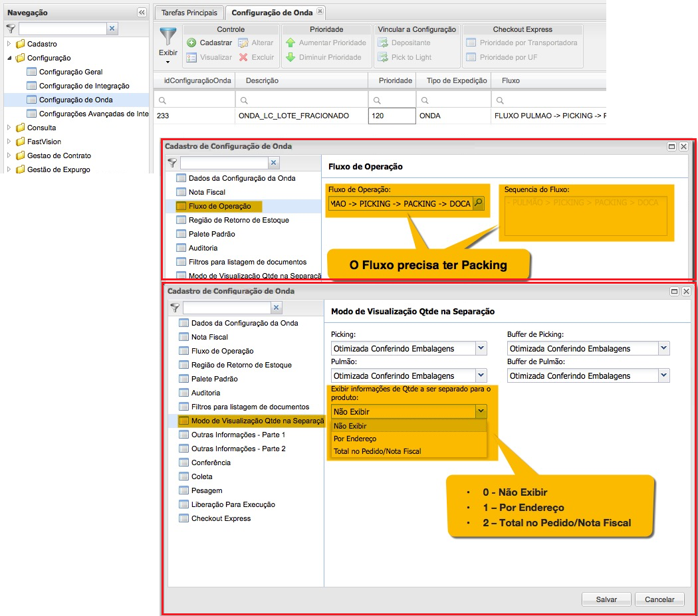Click Prioridade por UF icon
This screenshot has height=616, width=698.
click(x=471, y=57)
